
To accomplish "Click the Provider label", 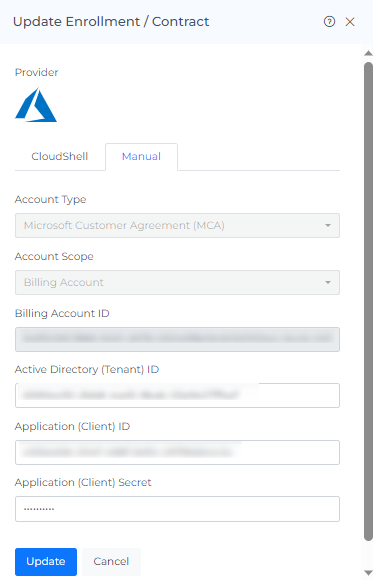I will click(x=36, y=72).
